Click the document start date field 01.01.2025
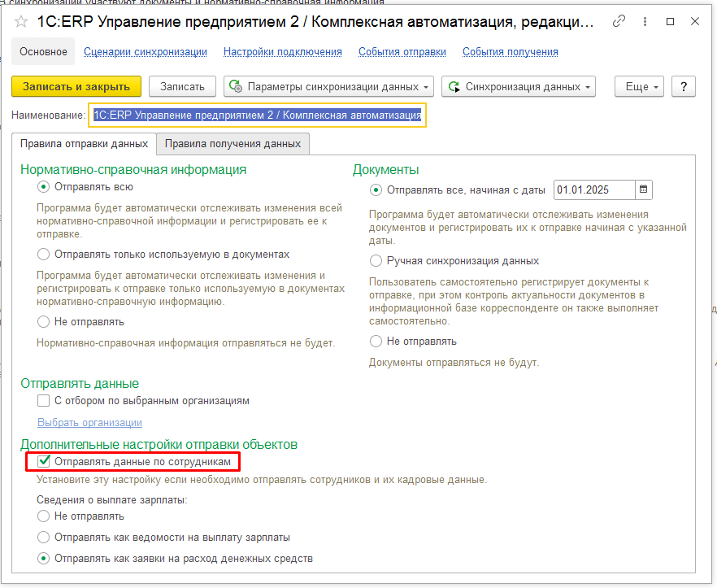This screenshot has height=588, width=717. point(594,189)
